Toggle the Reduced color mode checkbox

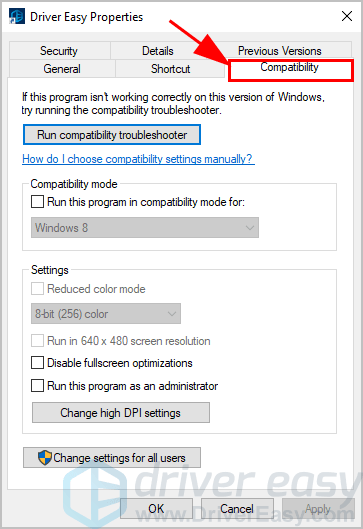point(37,289)
